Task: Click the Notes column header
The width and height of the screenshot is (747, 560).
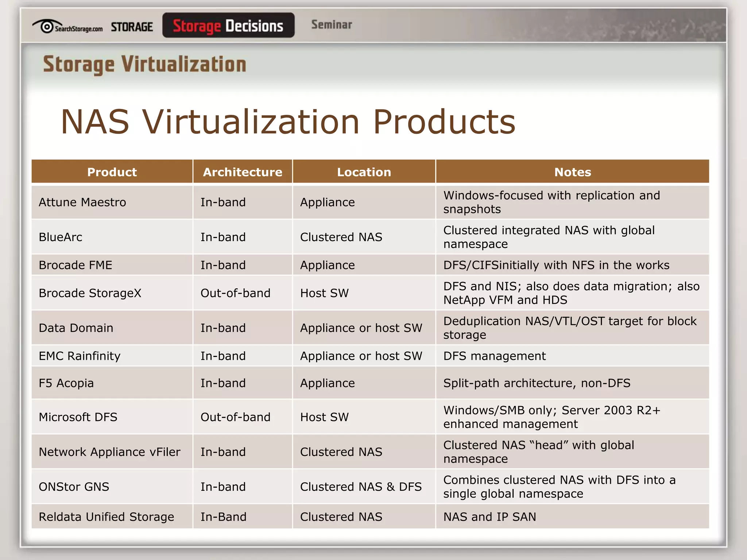Action: [573, 172]
